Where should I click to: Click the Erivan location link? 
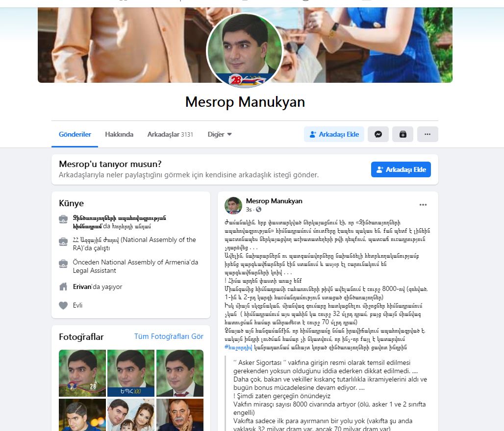[x=82, y=287]
